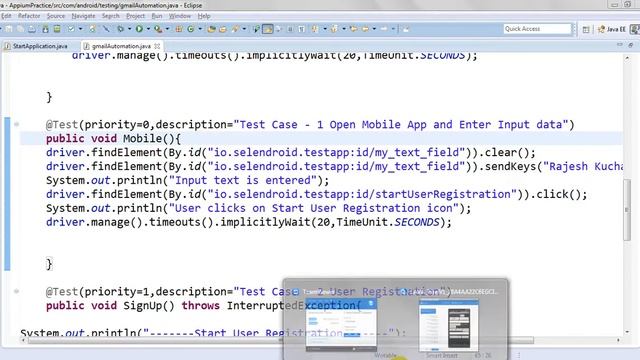
Task: Open the Edit menu
Action: 6,16
